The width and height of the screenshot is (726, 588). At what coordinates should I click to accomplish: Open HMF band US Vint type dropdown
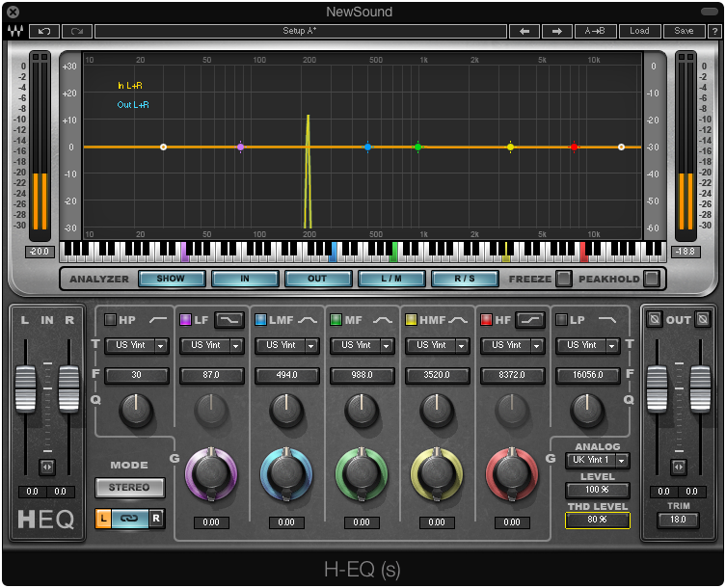coord(438,345)
